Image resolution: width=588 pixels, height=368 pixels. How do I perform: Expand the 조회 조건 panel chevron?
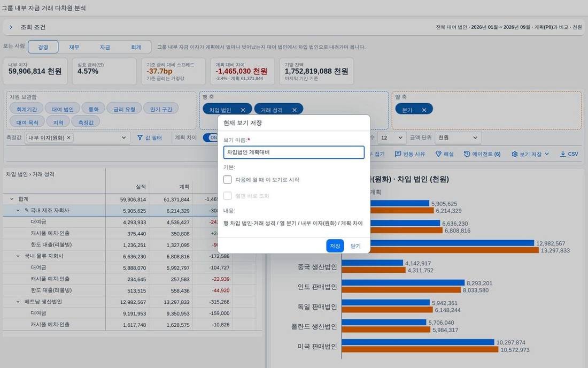[x=11, y=27]
